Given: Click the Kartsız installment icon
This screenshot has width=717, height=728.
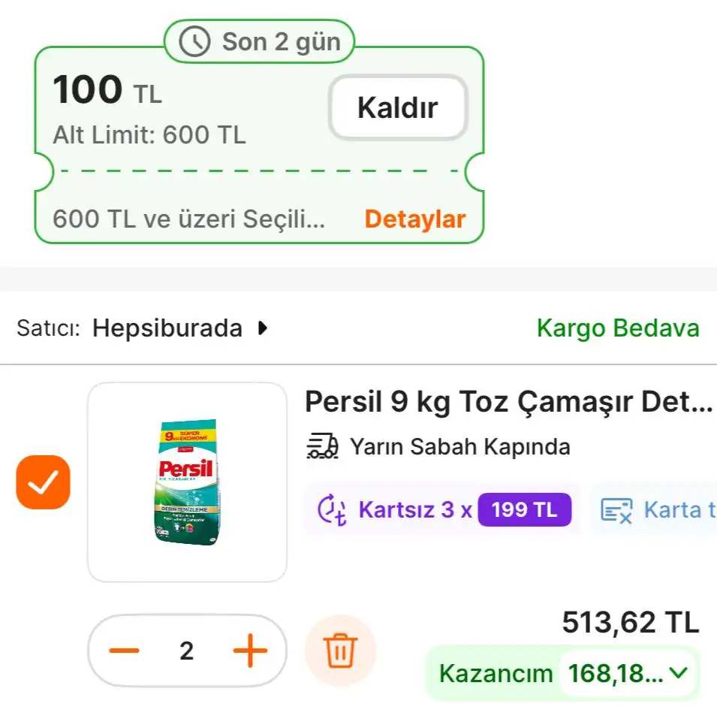Looking at the screenshot, I should (x=332, y=509).
